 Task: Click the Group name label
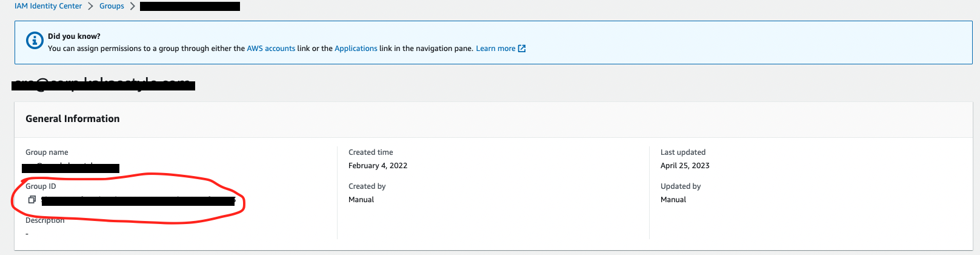click(47, 152)
